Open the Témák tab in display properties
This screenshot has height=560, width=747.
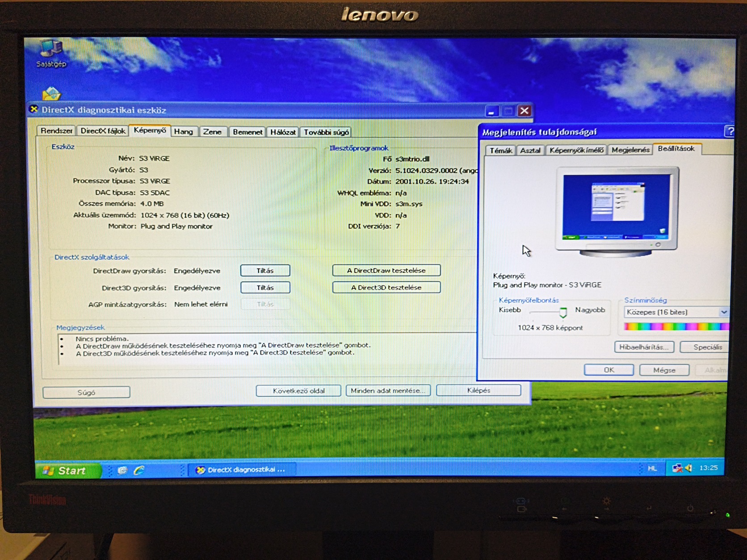[x=500, y=150]
